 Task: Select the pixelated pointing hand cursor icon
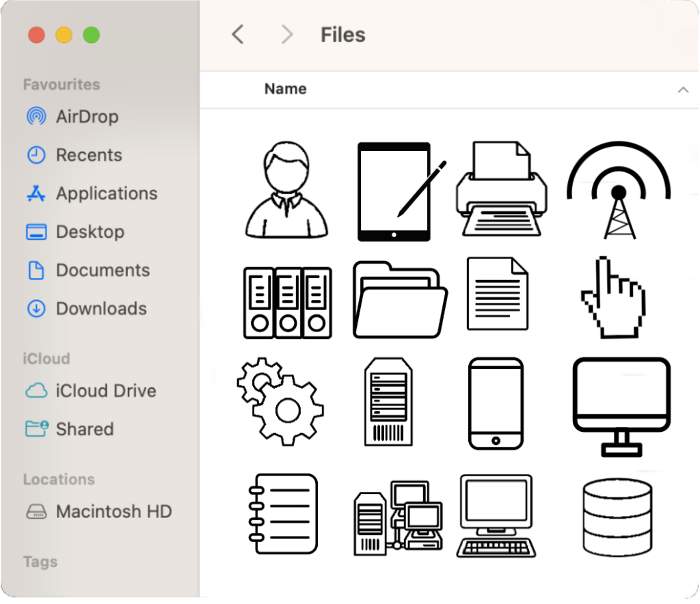point(613,297)
